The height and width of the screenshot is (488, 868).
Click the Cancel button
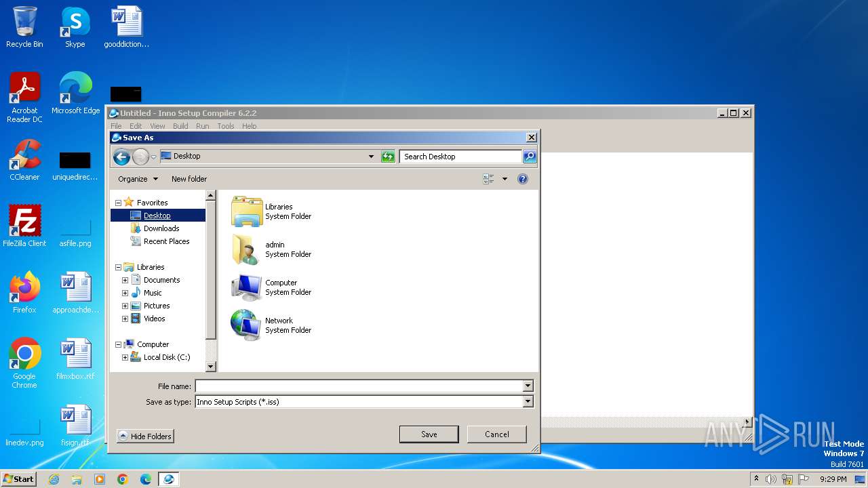[497, 434]
